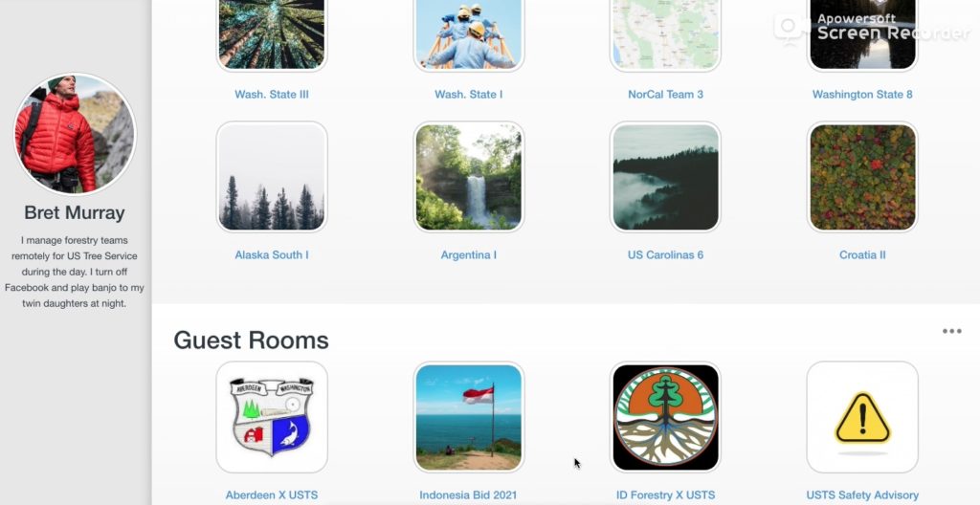Open the Wash. State III tree canopy thumbnail
The image size is (980, 505).
(272, 34)
